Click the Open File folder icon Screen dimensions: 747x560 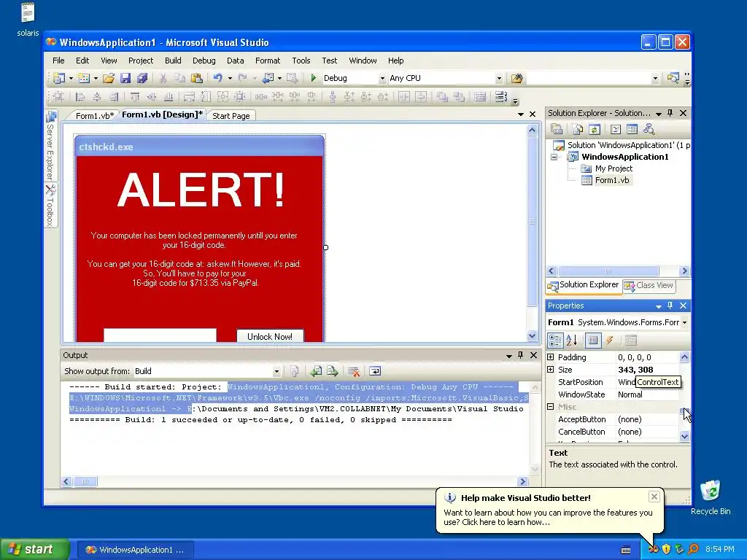tap(109, 78)
